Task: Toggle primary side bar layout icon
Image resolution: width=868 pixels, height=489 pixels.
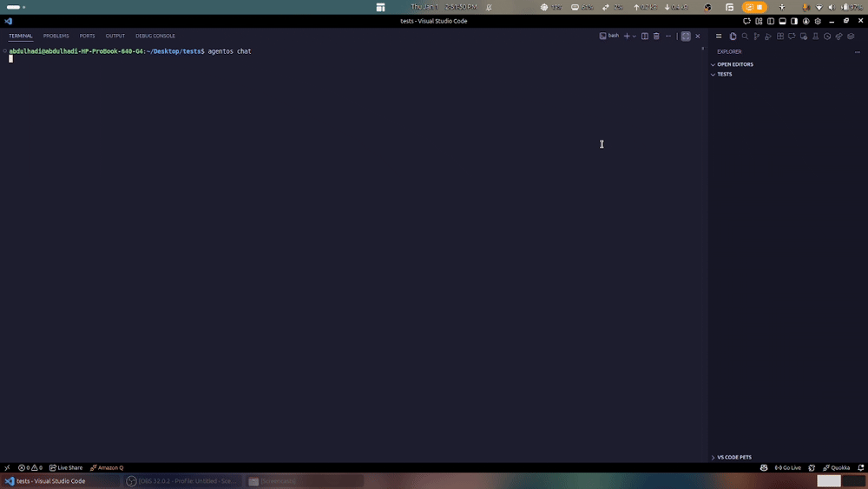Action: click(x=771, y=21)
